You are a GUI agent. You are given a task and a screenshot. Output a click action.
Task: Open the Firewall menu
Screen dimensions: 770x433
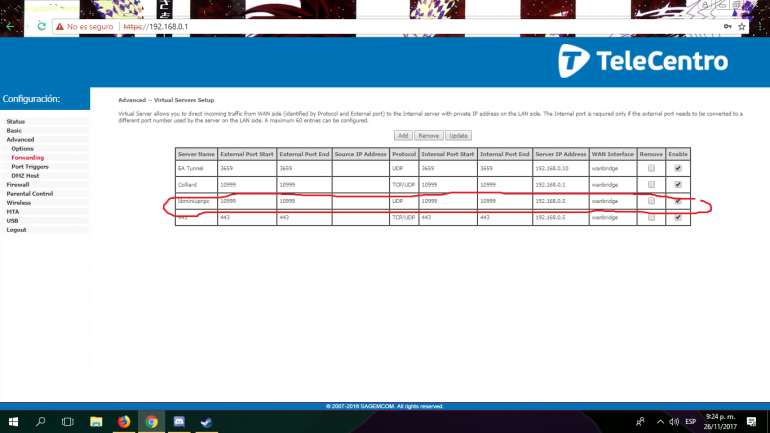click(x=18, y=185)
